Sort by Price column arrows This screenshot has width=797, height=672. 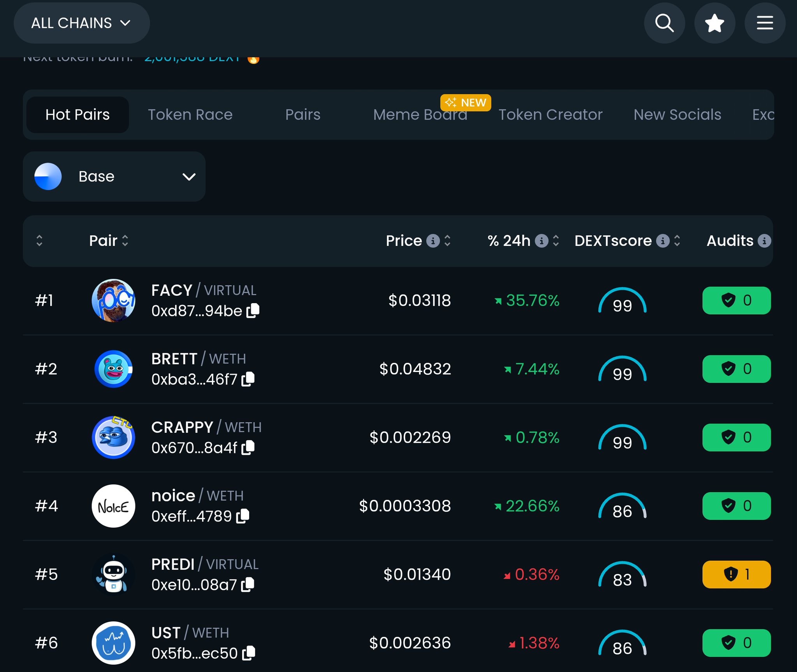point(447,241)
